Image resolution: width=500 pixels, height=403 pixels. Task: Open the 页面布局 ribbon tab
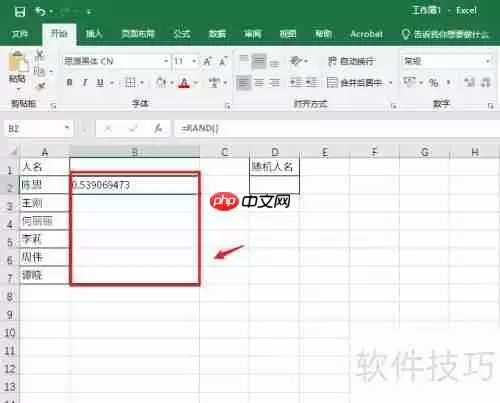pyautogui.click(x=138, y=34)
